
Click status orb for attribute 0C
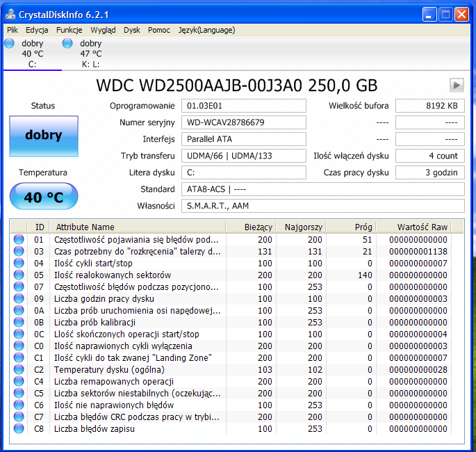19,334
